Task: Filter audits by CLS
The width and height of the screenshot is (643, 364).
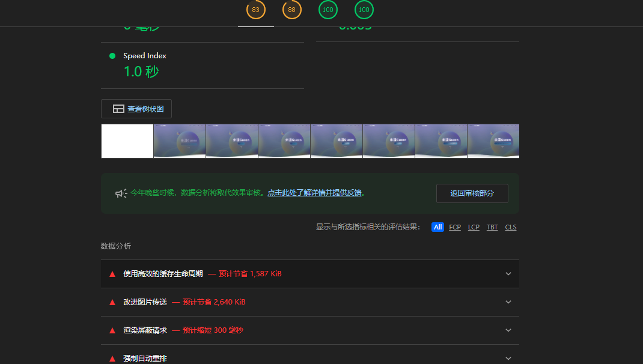Action: point(511,227)
